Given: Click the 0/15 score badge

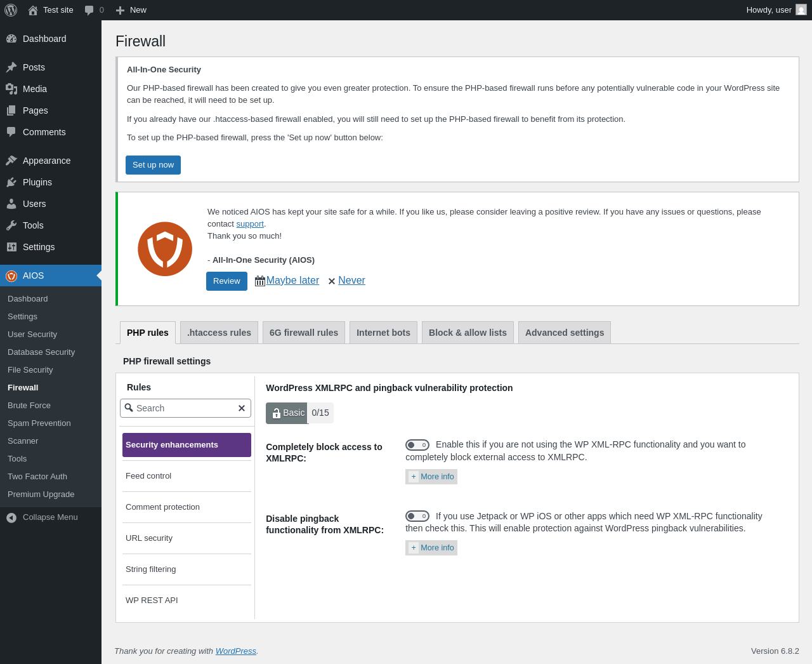Looking at the screenshot, I should coord(320,413).
